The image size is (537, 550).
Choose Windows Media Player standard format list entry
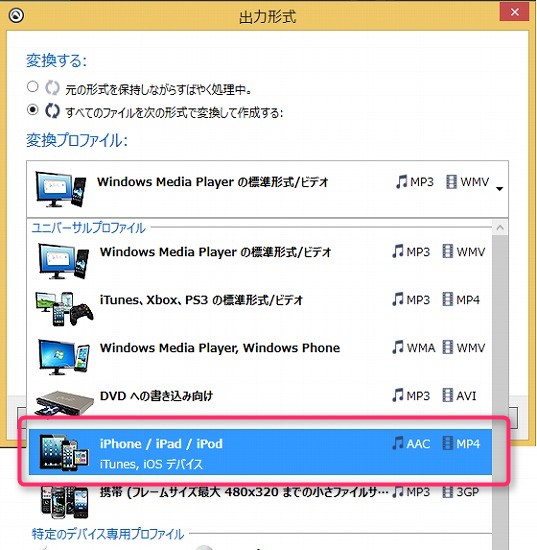click(x=260, y=261)
